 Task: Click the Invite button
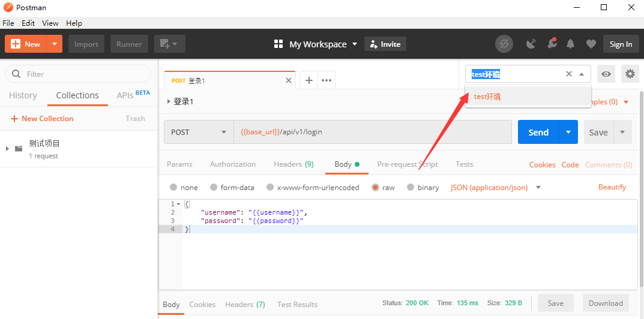pyautogui.click(x=385, y=44)
